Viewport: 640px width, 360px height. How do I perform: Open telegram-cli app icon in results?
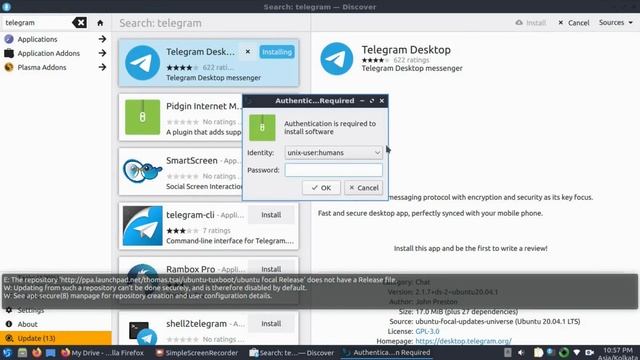(142, 226)
